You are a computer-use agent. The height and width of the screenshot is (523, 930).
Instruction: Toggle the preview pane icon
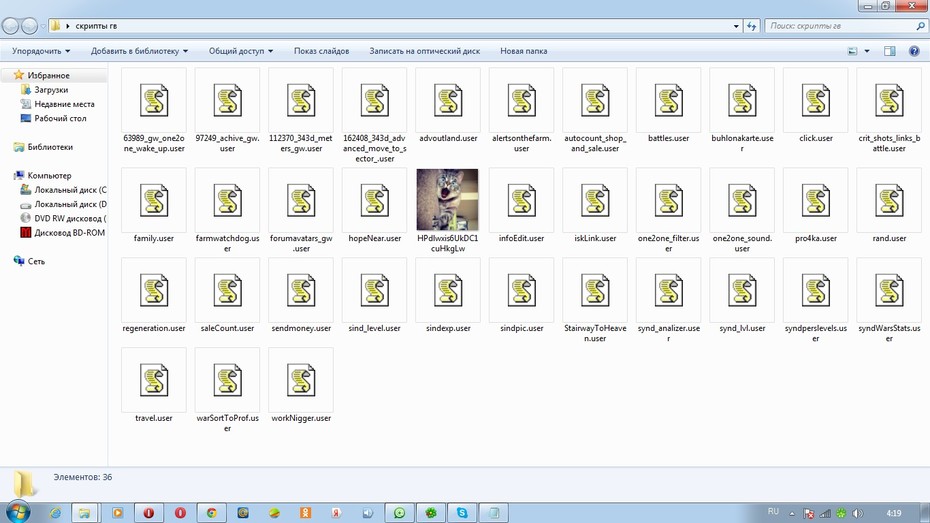(x=890, y=51)
